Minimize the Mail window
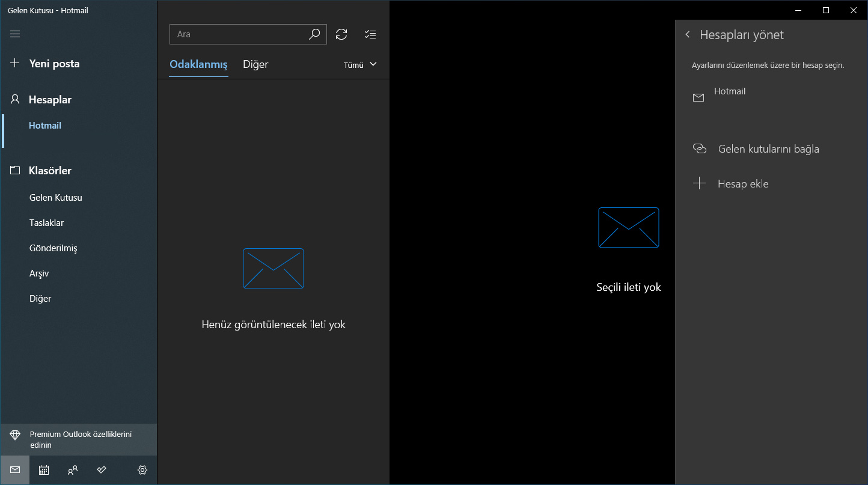 click(x=798, y=10)
